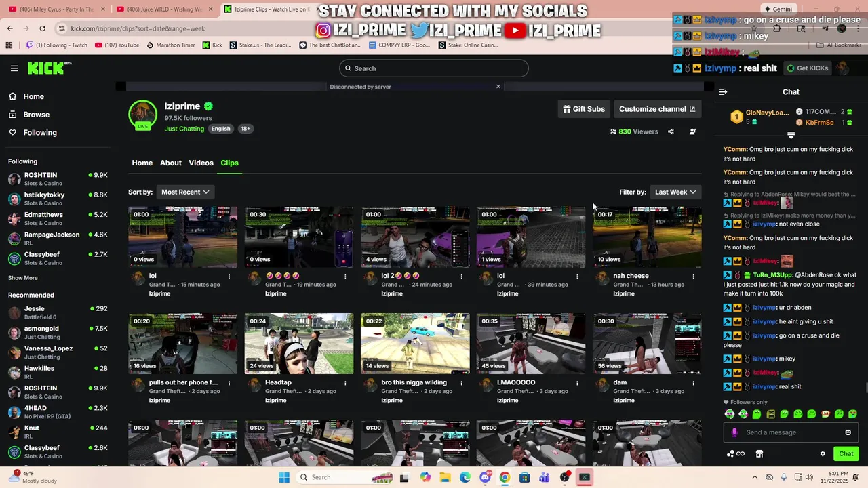Open the Sort by Most Recent dropdown
Screen dimensions: 868x488
[185, 192]
